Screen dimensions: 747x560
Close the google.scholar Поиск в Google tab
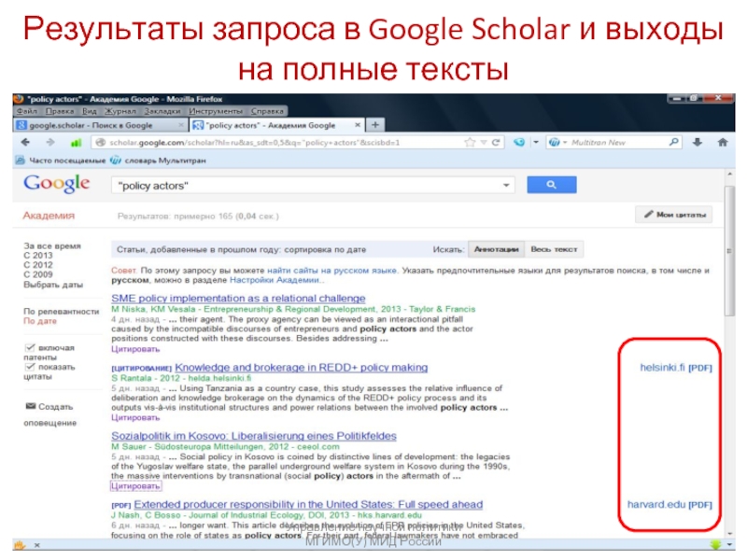[x=181, y=125]
